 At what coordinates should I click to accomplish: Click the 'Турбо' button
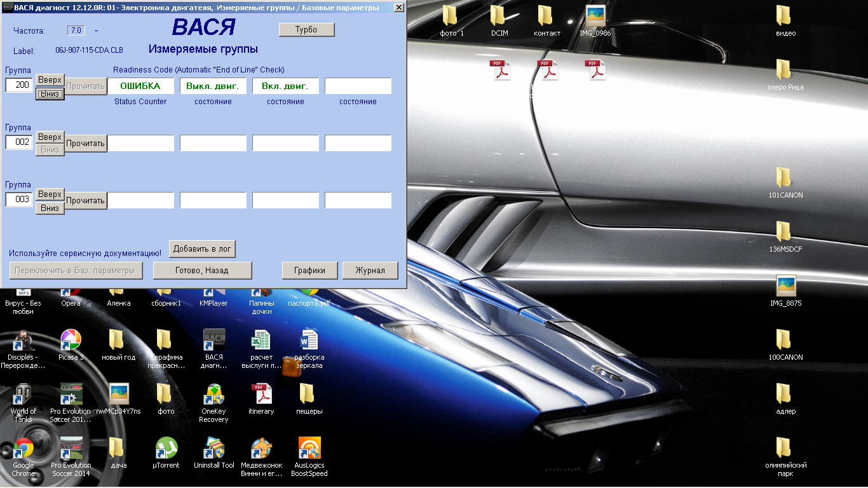click(x=306, y=30)
